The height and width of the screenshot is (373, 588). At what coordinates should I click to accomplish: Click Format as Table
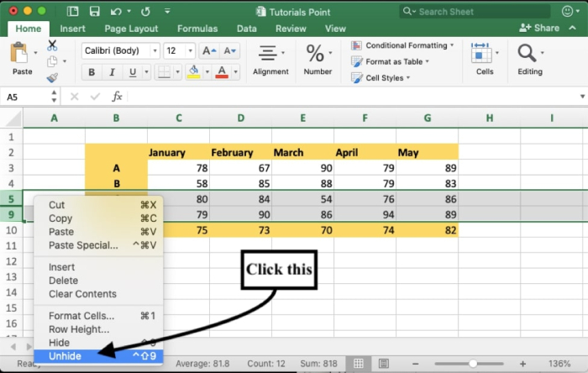click(x=390, y=61)
